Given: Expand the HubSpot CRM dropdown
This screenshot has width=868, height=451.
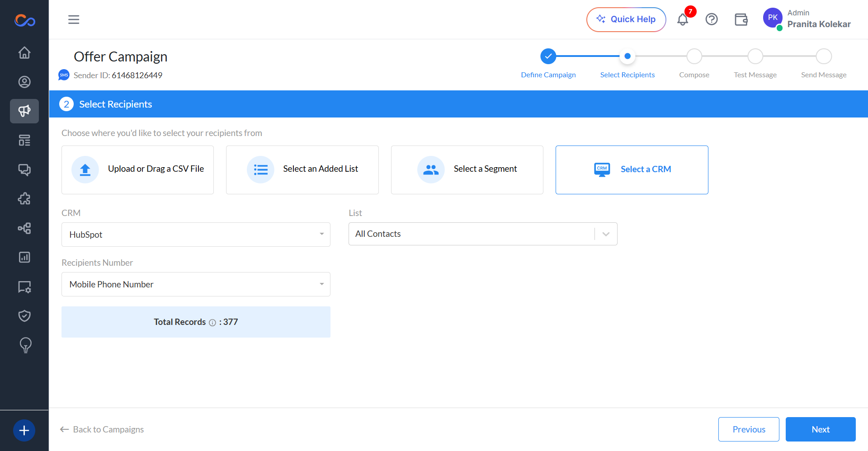Looking at the screenshot, I should [x=196, y=235].
